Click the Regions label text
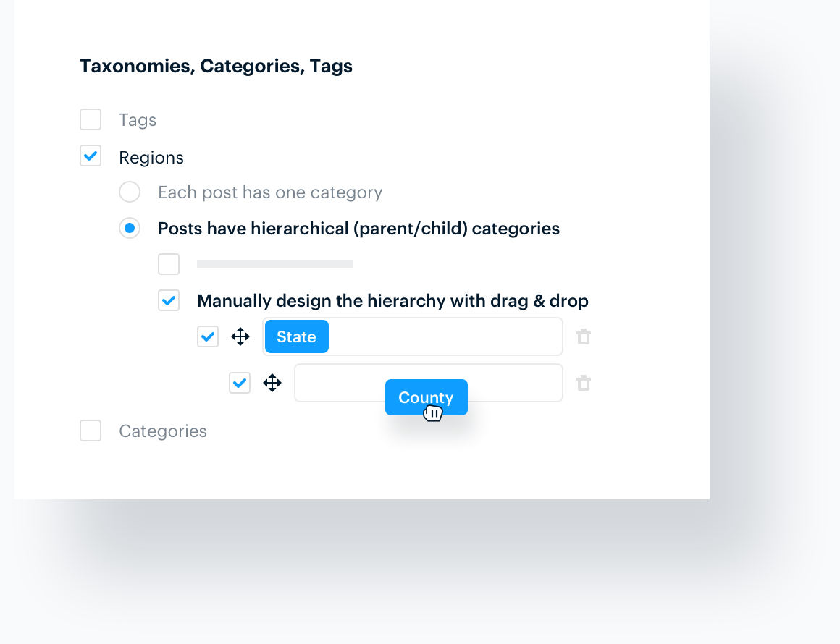 click(151, 158)
